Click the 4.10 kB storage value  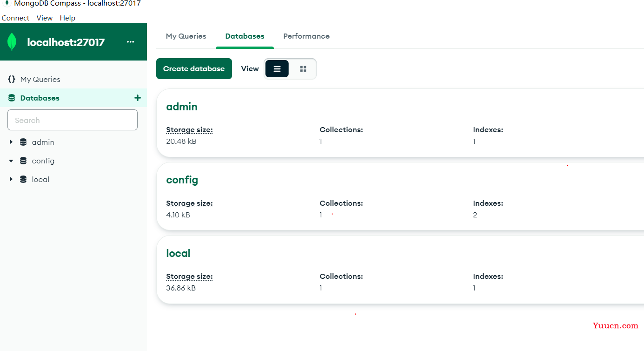[178, 215]
